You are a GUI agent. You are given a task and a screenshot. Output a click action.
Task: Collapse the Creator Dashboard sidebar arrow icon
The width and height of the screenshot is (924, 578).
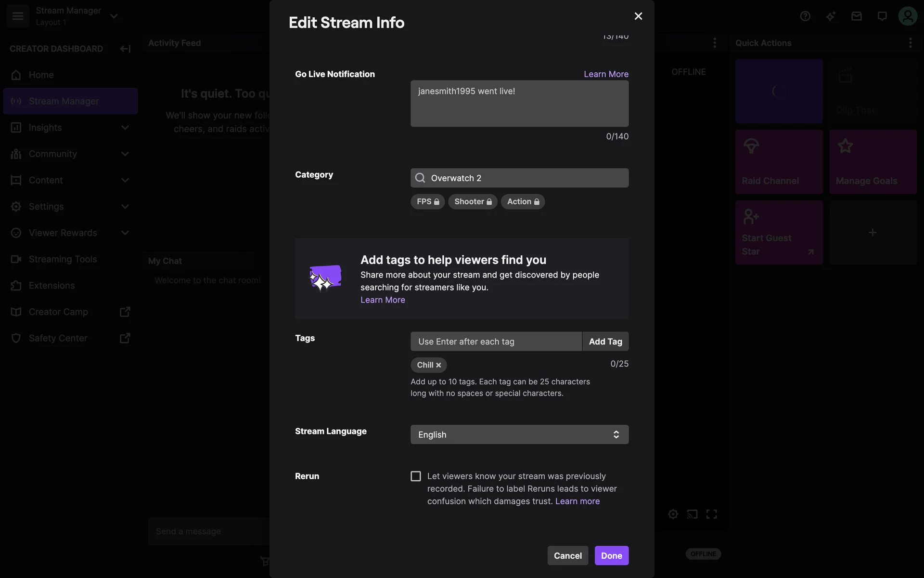(x=125, y=49)
